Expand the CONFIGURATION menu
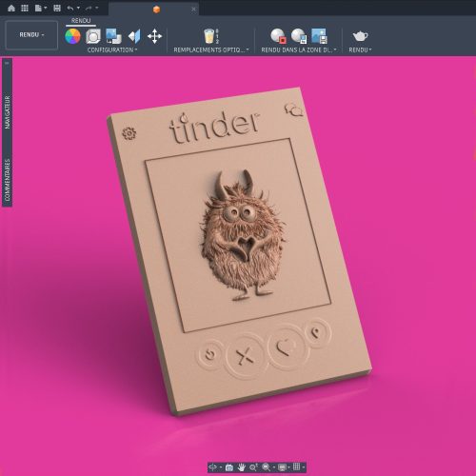 (112, 50)
